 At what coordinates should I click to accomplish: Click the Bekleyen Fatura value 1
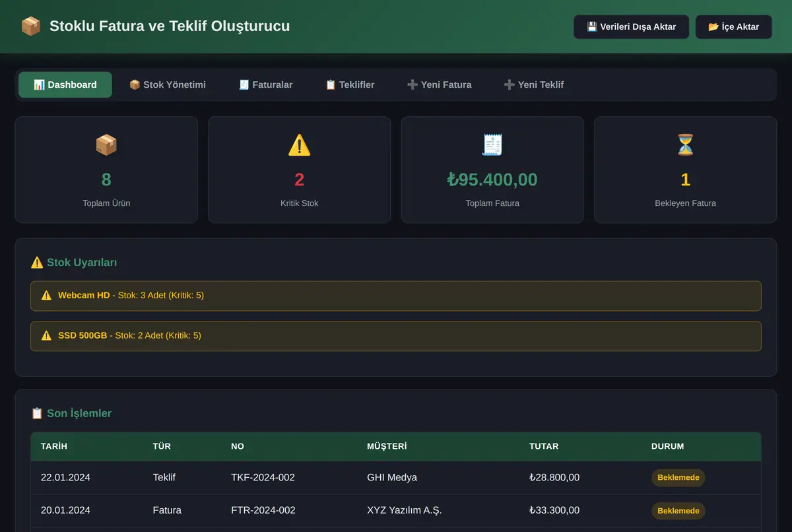pos(686,180)
